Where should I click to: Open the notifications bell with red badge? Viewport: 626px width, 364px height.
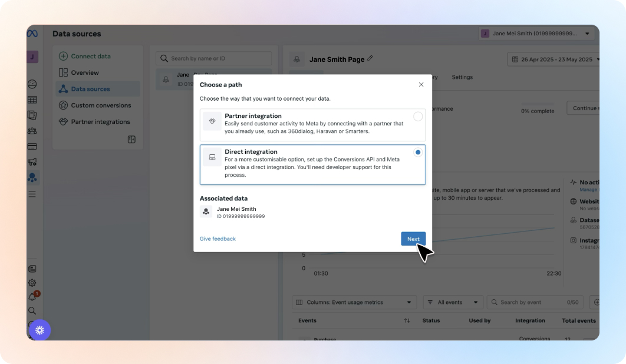pos(33,296)
